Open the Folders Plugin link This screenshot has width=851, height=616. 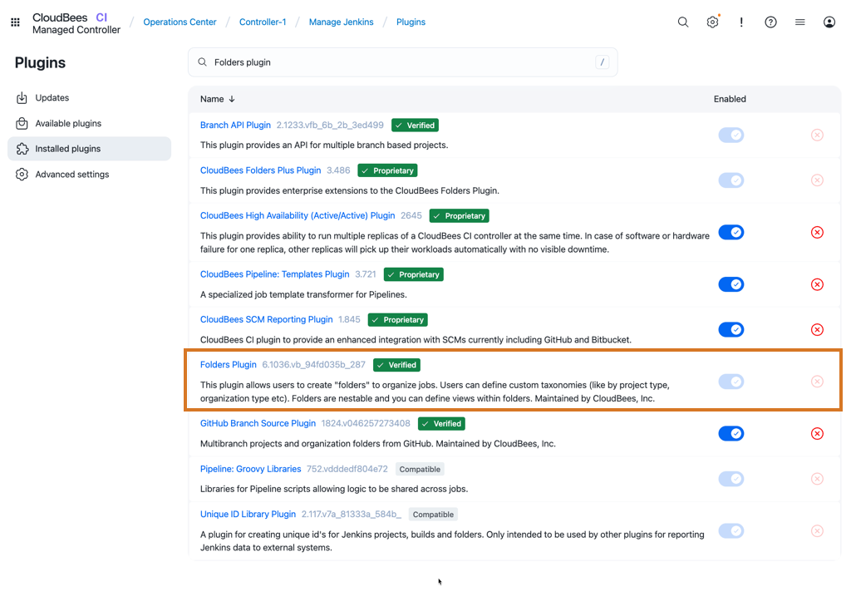pos(229,365)
